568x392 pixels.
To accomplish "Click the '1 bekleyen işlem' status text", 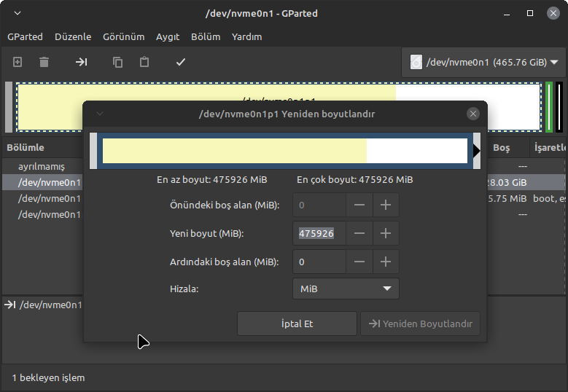I will pyautogui.click(x=49, y=378).
